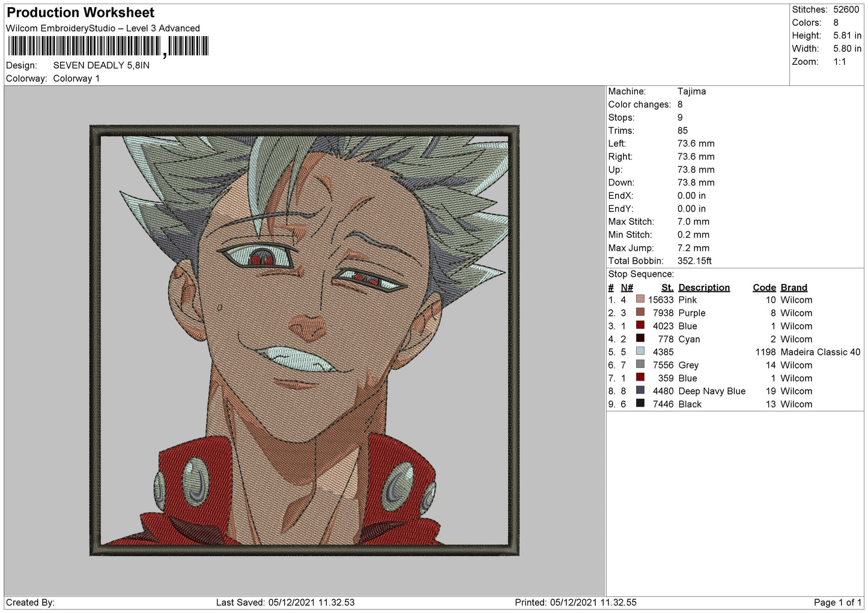This screenshot has width=868, height=613.
Task: Click the Cyan thread swatch in stop 4
Action: click(x=640, y=339)
